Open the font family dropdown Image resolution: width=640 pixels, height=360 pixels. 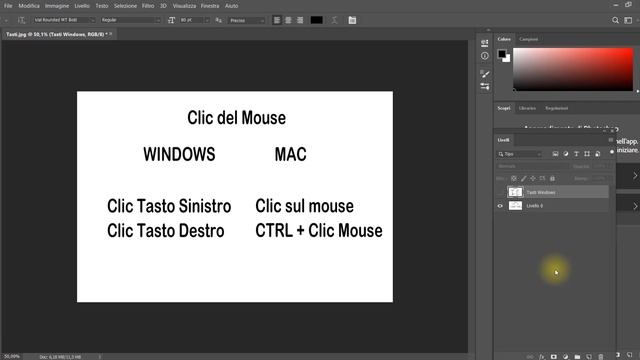(64, 20)
